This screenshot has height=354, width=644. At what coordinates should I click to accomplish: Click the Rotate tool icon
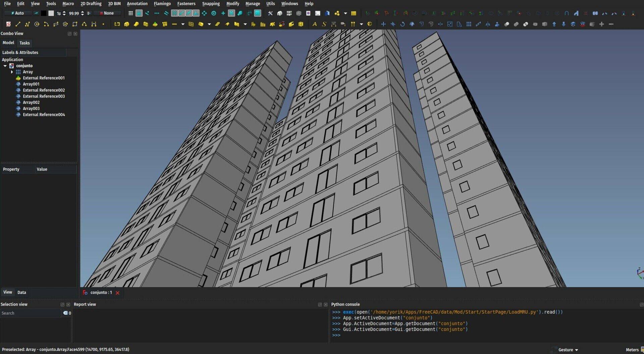(402, 24)
